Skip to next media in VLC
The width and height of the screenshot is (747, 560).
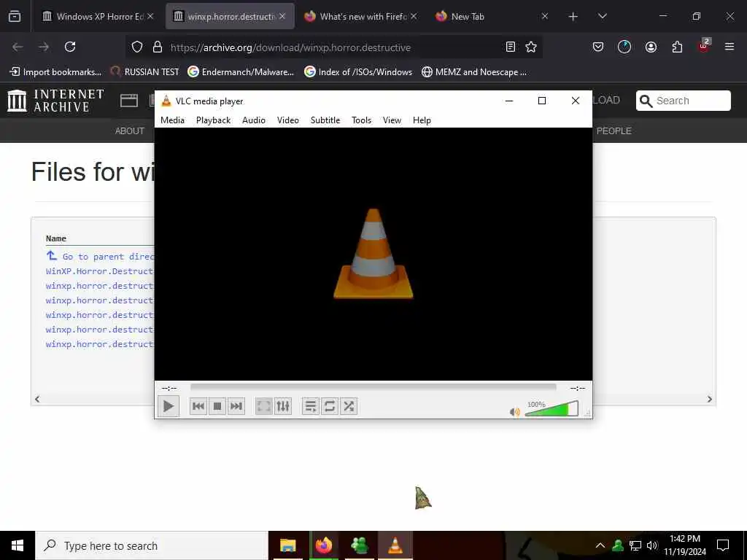pyautogui.click(x=236, y=406)
